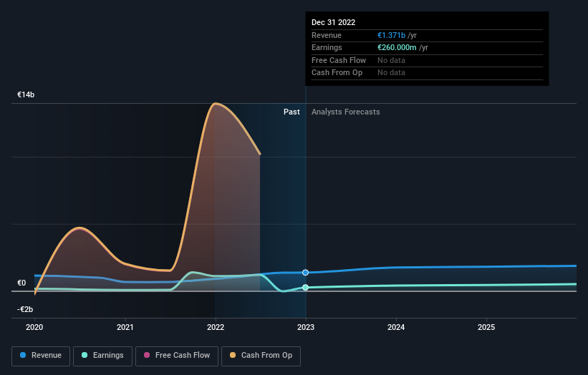Click the 2023 x-axis label
Image resolution: width=588 pixels, height=375 pixels.
tap(306, 327)
